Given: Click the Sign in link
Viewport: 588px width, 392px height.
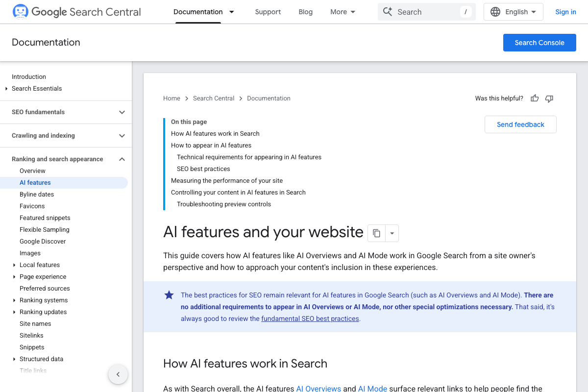Looking at the screenshot, I should pyautogui.click(x=565, y=12).
